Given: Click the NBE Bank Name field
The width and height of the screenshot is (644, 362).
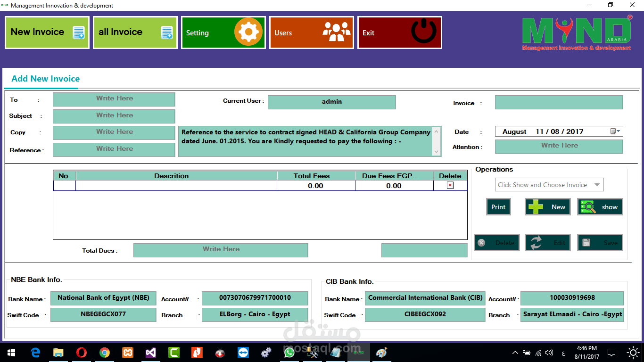Looking at the screenshot, I should pos(103,298).
